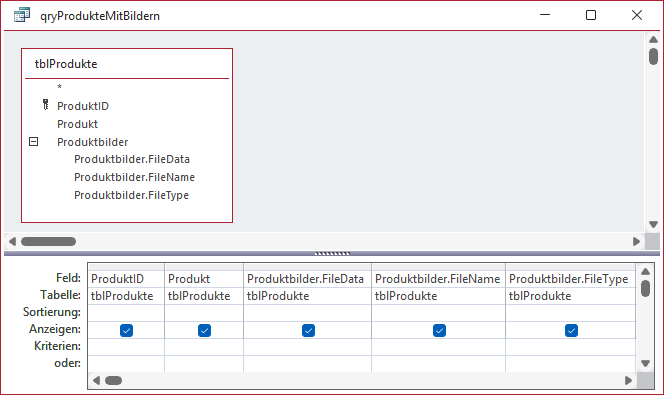Click the query window icon in title bar
The width and height of the screenshot is (664, 395).
(22, 15)
